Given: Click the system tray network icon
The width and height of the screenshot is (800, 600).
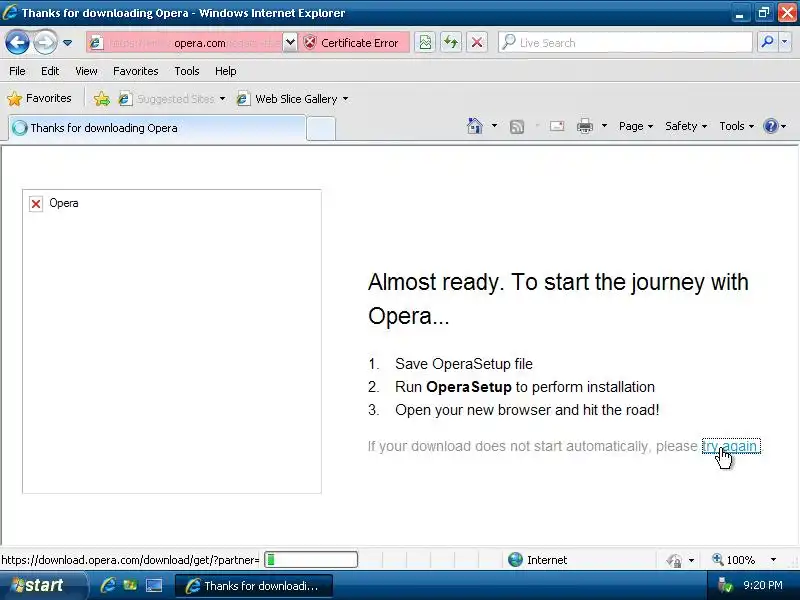Looking at the screenshot, I should click(x=724, y=585).
